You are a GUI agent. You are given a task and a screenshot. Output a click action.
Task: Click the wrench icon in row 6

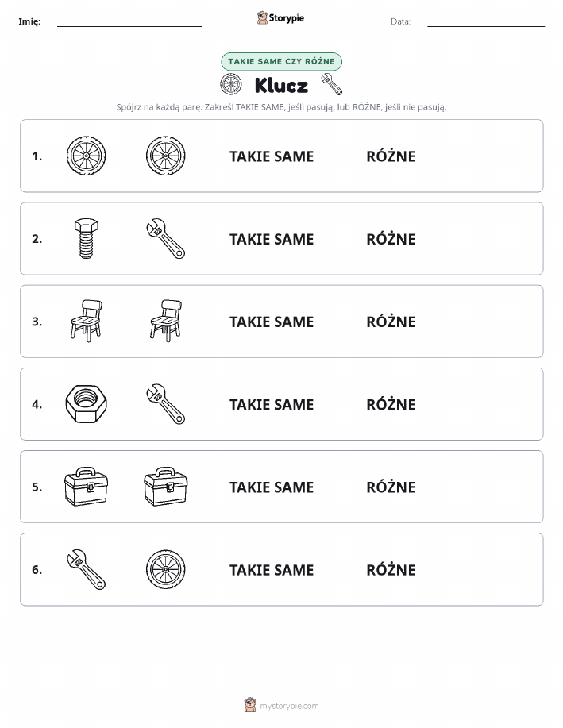coord(86,569)
